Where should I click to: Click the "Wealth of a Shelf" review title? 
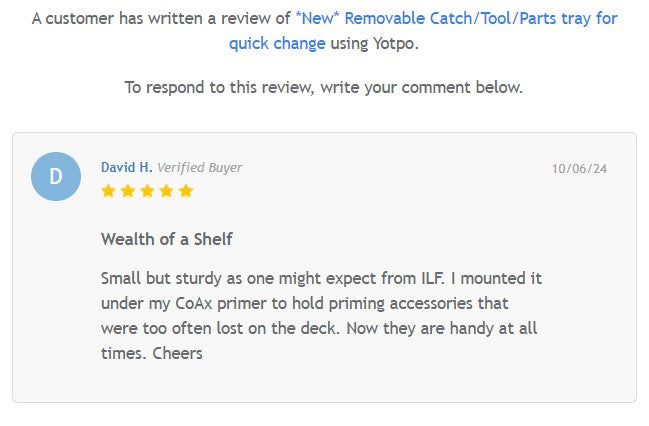[167, 239]
